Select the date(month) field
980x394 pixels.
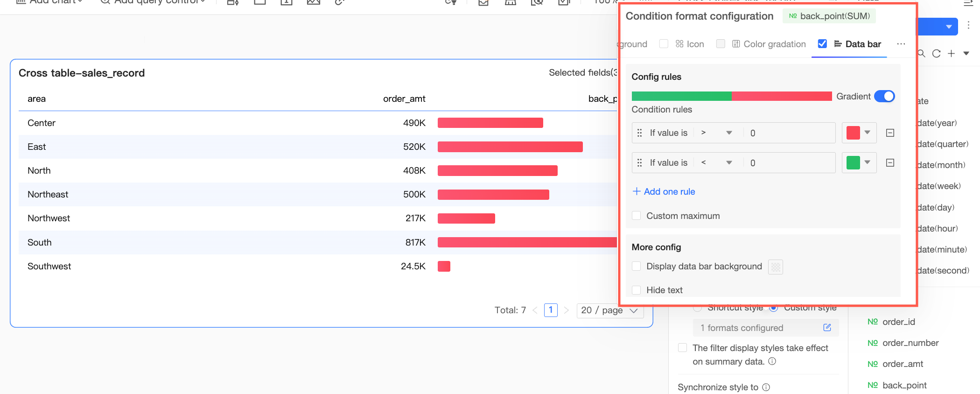pyautogui.click(x=941, y=165)
